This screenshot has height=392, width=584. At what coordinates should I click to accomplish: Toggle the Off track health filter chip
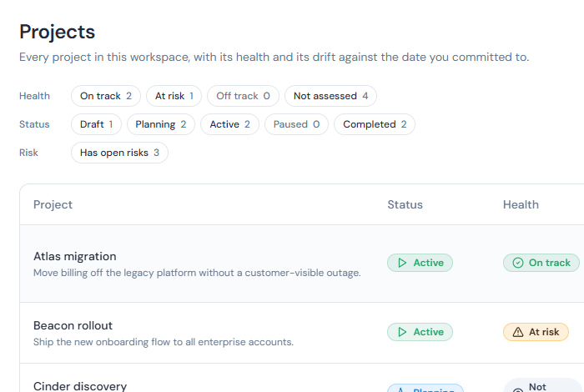point(244,96)
